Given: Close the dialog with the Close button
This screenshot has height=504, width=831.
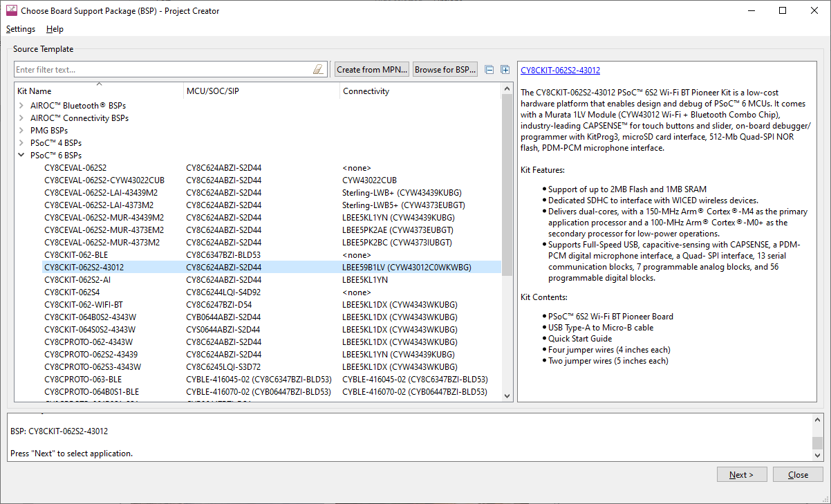Looking at the screenshot, I should click(798, 475).
